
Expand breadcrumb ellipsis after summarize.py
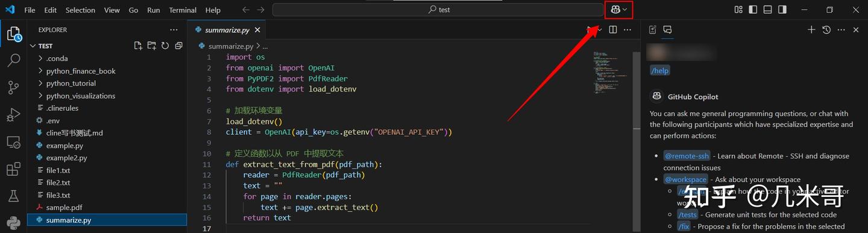click(265, 46)
